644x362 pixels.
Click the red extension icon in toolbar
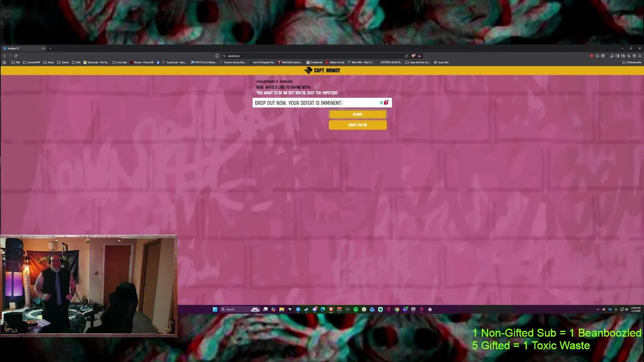tap(592, 56)
